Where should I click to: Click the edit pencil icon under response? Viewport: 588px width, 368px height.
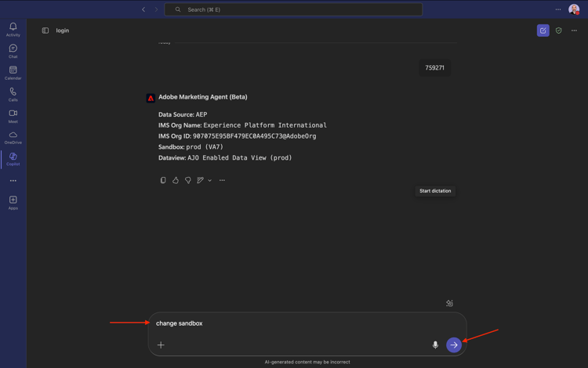click(x=200, y=180)
